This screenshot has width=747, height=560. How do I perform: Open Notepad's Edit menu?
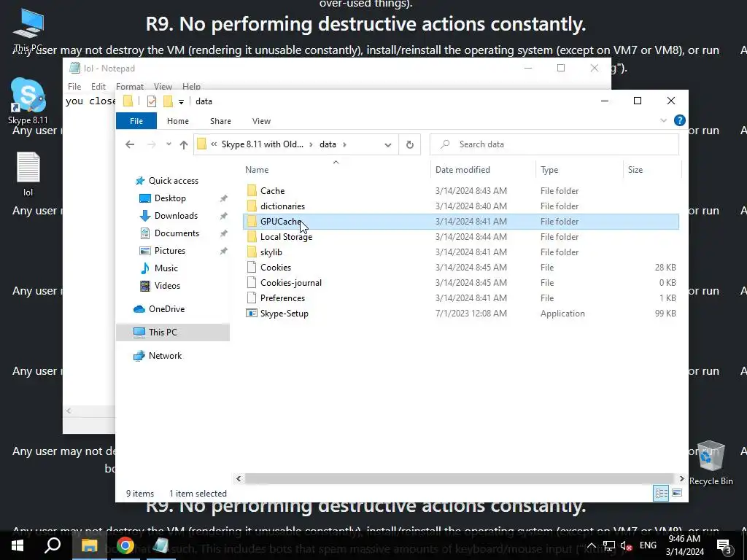(x=98, y=87)
